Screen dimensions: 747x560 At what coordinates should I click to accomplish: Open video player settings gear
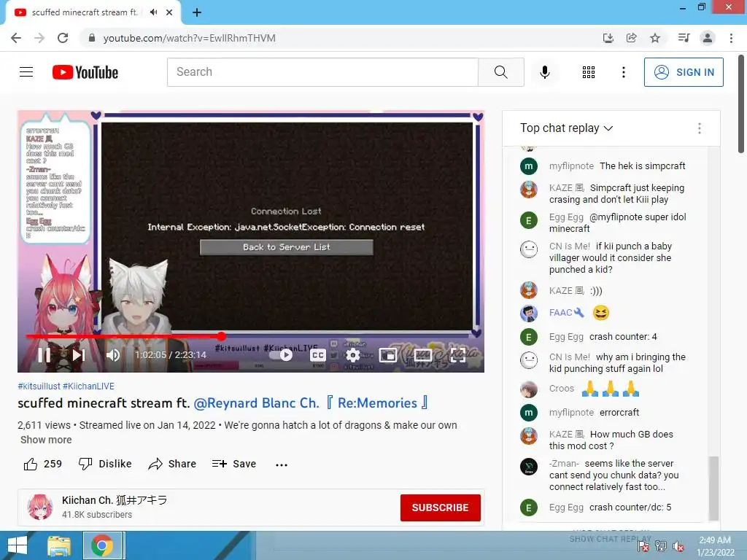[352, 355]
